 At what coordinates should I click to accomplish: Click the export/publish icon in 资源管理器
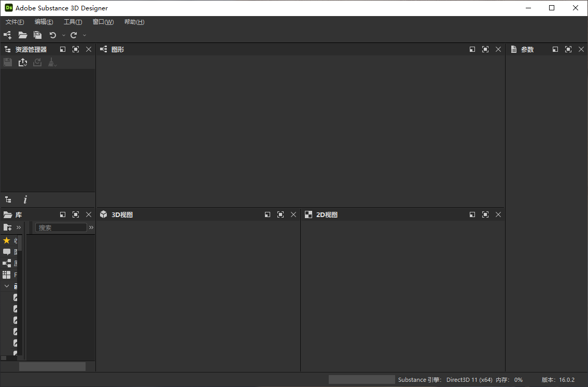[22, 62]
